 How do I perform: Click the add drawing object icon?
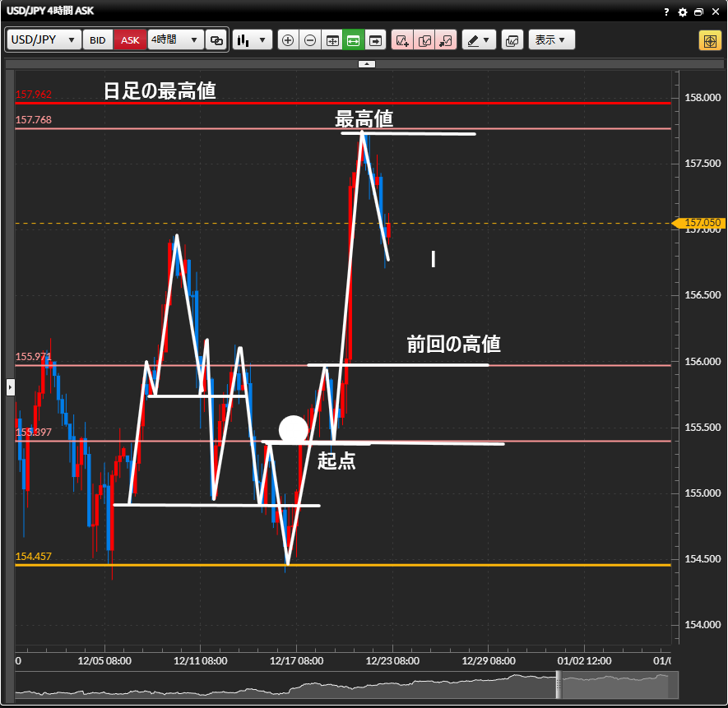tap(402, 40)
